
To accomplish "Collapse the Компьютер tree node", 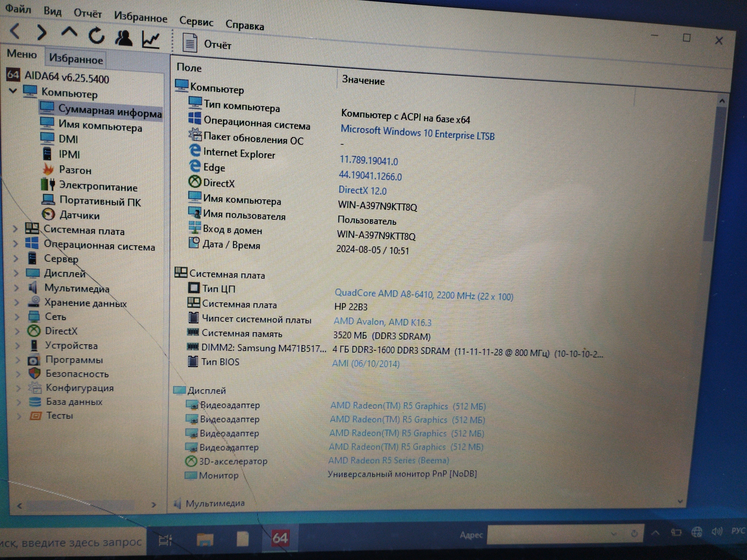I will (13, 91).
